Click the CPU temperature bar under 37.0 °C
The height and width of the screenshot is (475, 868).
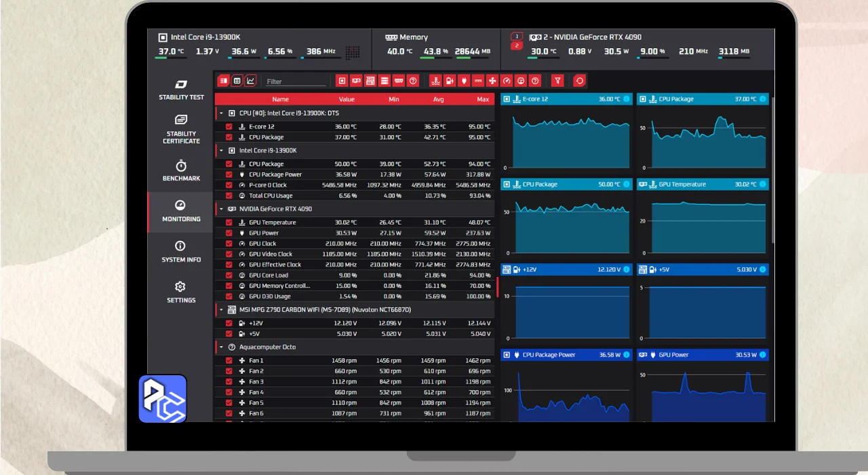point(171,58)
